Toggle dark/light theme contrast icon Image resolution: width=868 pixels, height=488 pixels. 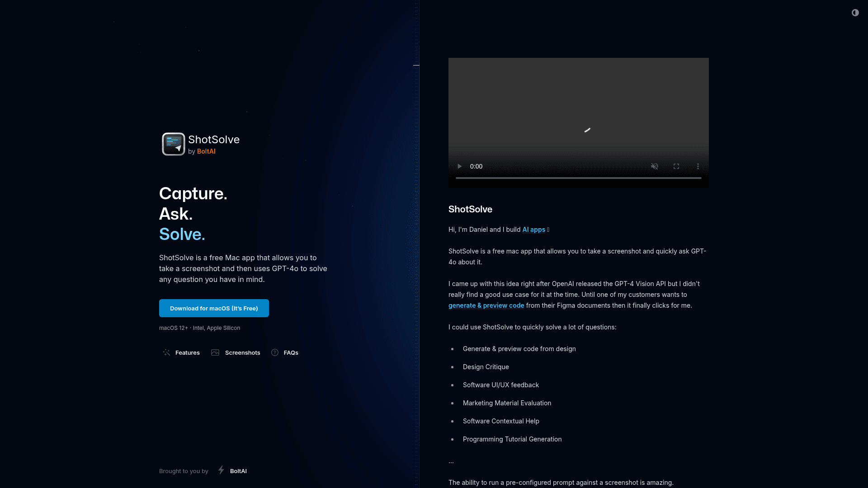pyautogui.click(x=855, y=13)
